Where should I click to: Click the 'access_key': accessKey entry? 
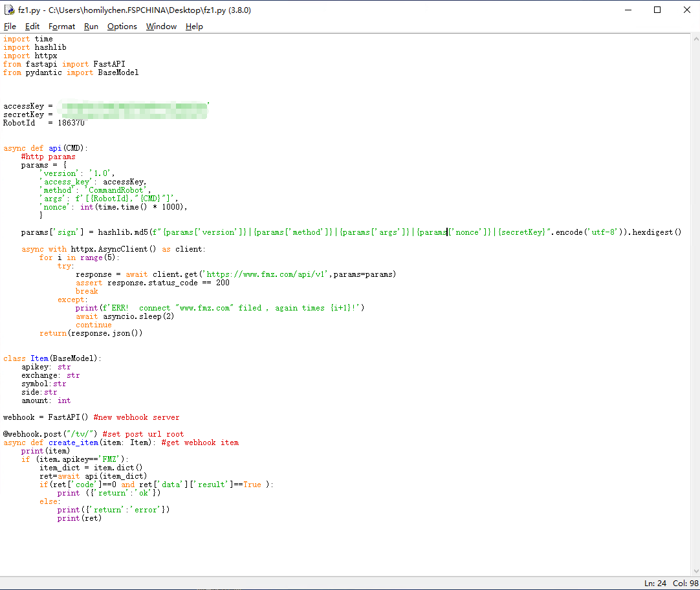(x=93, y=182)
